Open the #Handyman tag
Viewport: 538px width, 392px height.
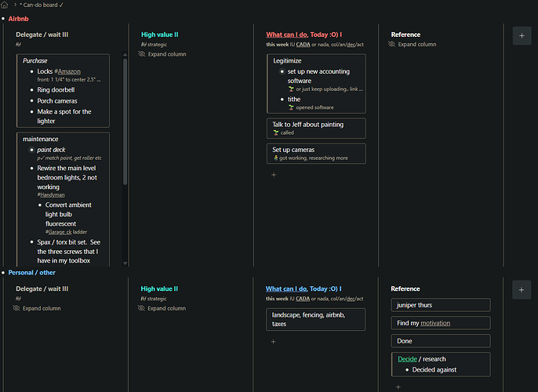click(x=51, y=194)
